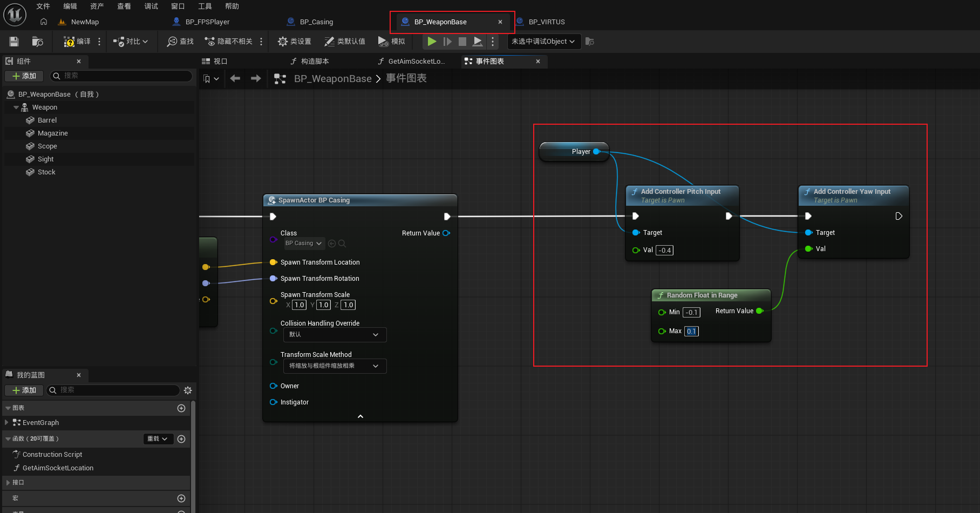Click the graph forward navigation arrow
The image size is (980, 513).
[256, 79]
